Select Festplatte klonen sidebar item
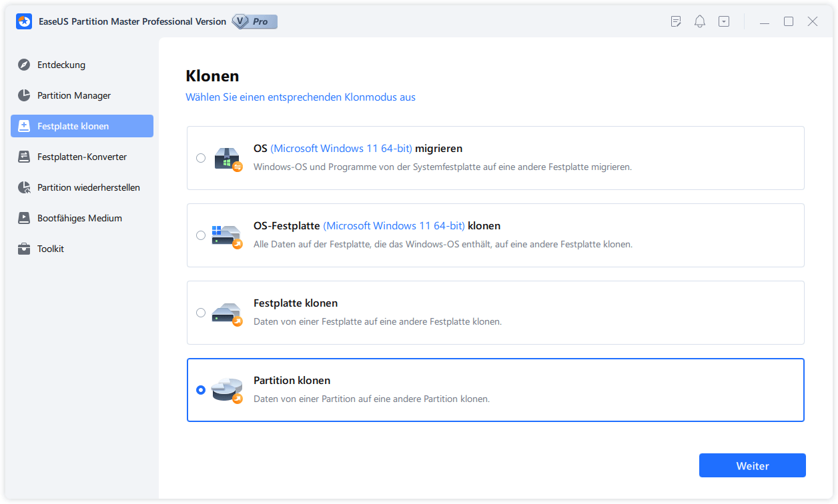 point(82,126)
